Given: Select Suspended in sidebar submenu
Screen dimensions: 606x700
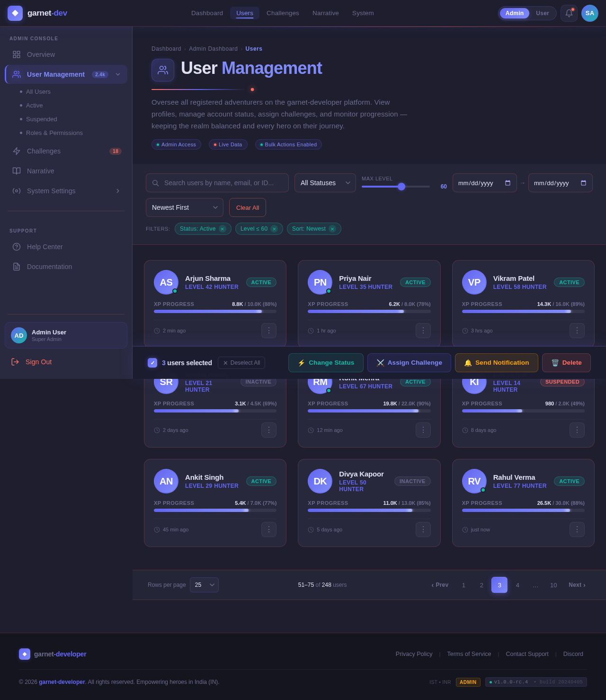Looking at the screenshot, I should tap(42, 119).
